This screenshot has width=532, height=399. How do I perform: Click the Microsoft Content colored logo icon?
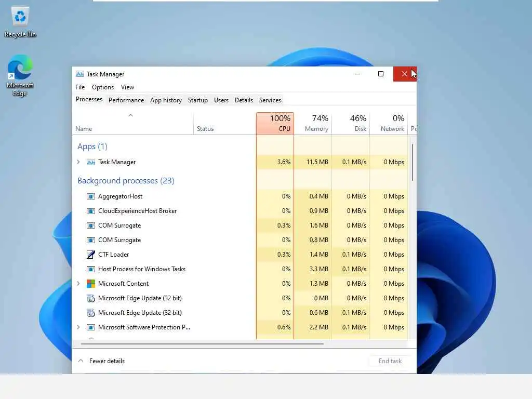(91, 284)
